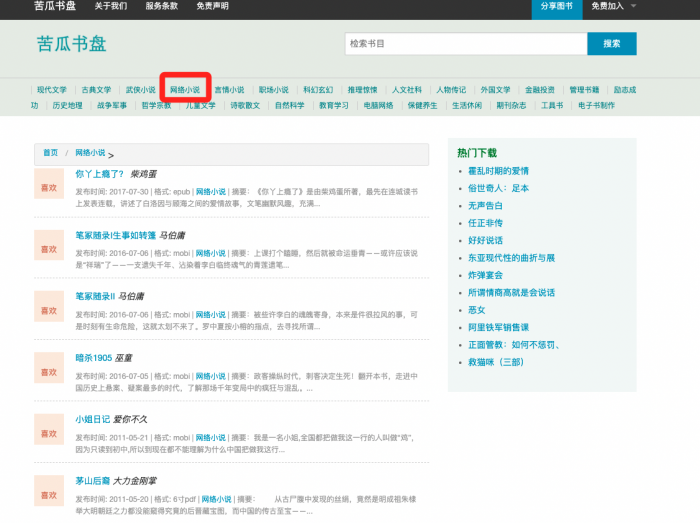The width and height of the screenshot is (700, 523).
Task: Like the book 暗杀1905
Action: (x=48, y=369)
